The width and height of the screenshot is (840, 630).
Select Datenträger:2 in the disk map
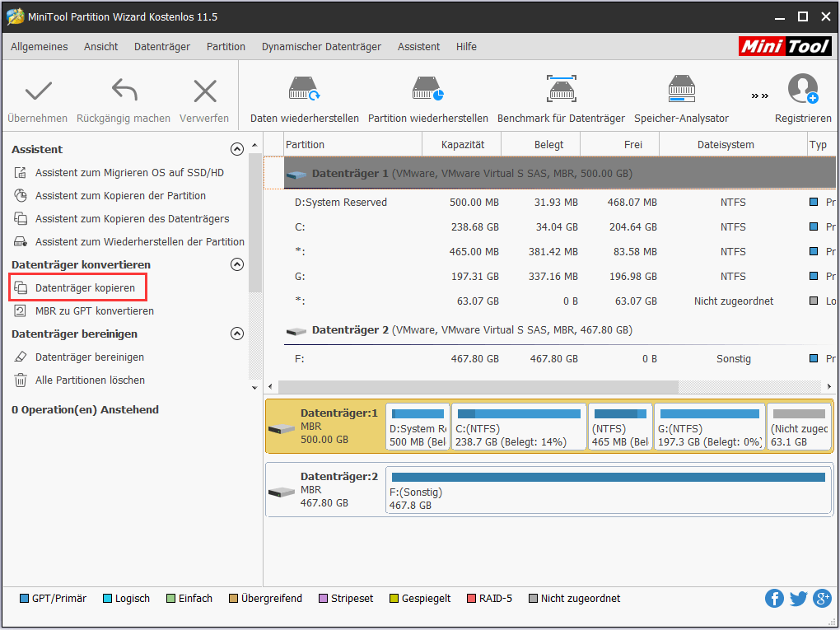[324, 490]
